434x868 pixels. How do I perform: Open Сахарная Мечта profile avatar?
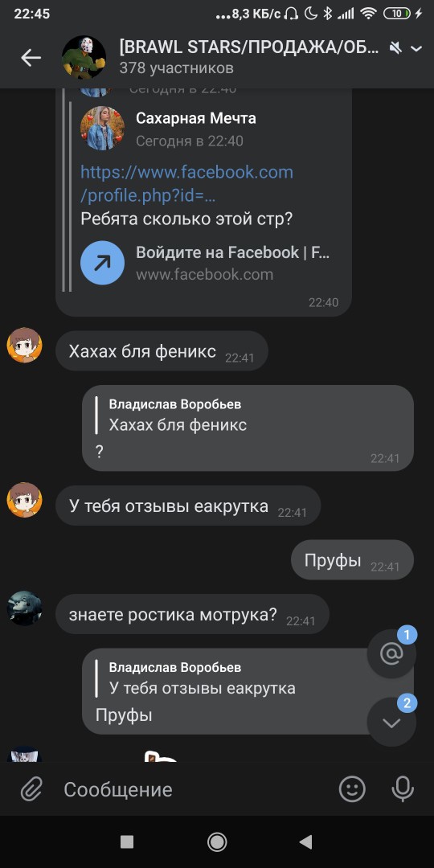click(102, 129)
